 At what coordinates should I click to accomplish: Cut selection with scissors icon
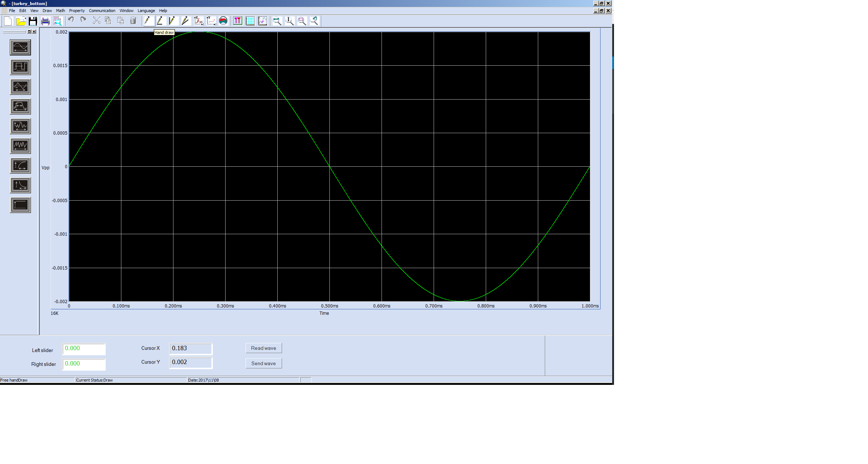(x=97, y=20)
